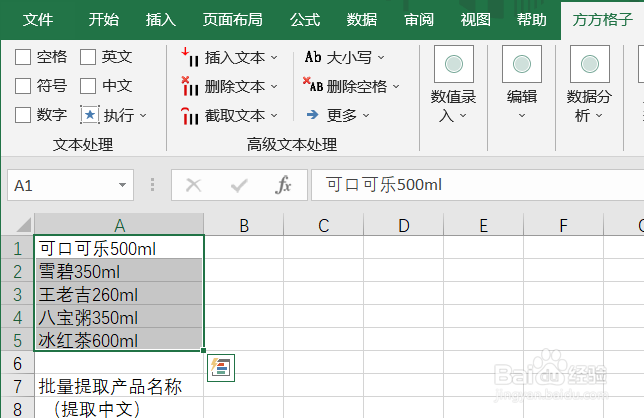
Task: Click the cancel X formula bar icon
Action: pos(193,185)
